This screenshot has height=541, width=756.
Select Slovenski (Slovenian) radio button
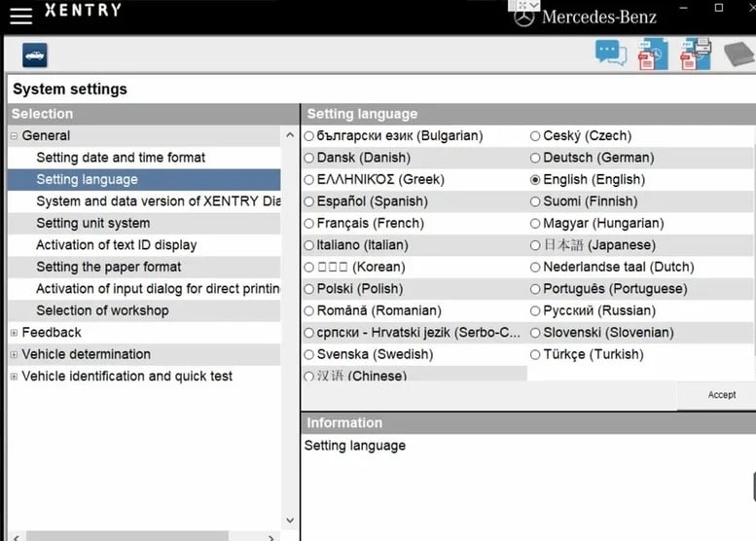pyautogui.click(x=535, y=333)
